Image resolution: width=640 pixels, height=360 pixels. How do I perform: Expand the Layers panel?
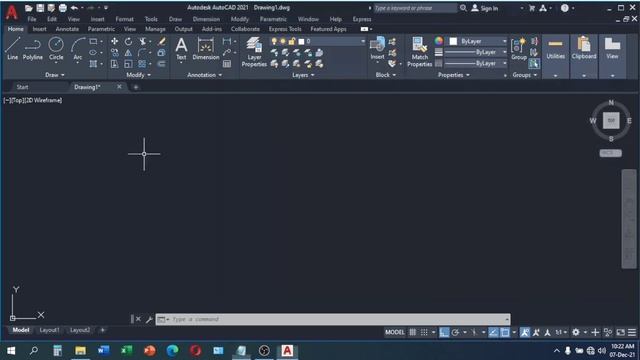point(303,75)
